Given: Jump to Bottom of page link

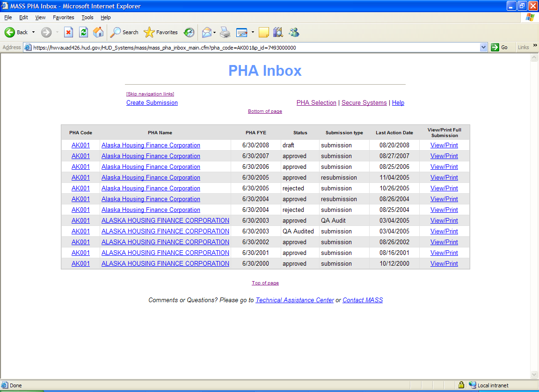Looking at the screenshot, I should pos(265,111).
